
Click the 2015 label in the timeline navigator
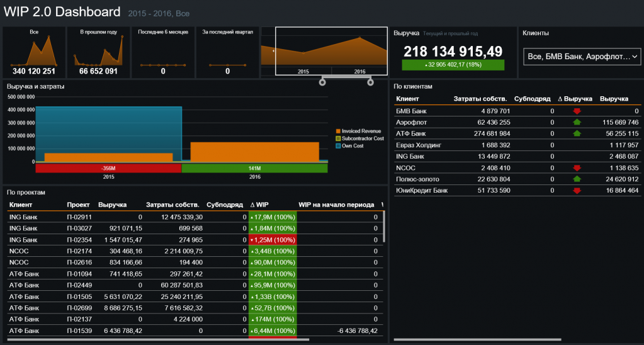click(303, 72)
